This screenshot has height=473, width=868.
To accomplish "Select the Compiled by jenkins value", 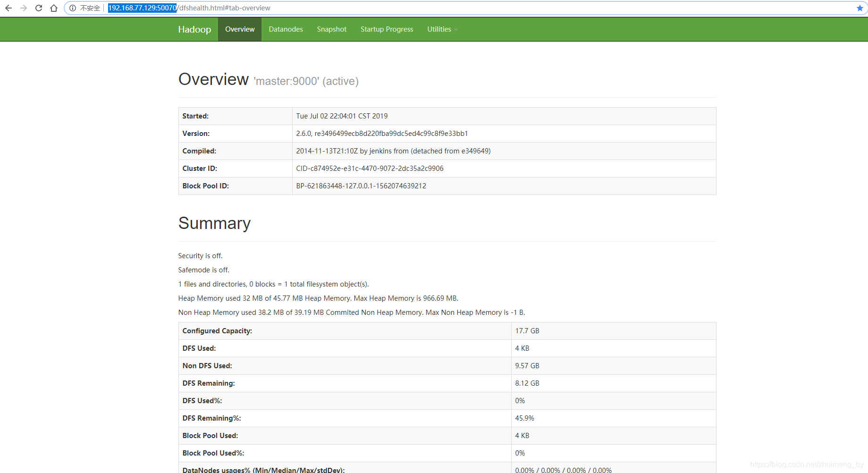I will pos(393,151).
